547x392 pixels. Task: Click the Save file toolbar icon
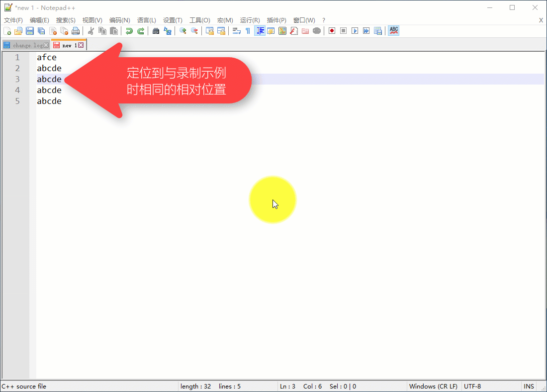coord(30,31)
